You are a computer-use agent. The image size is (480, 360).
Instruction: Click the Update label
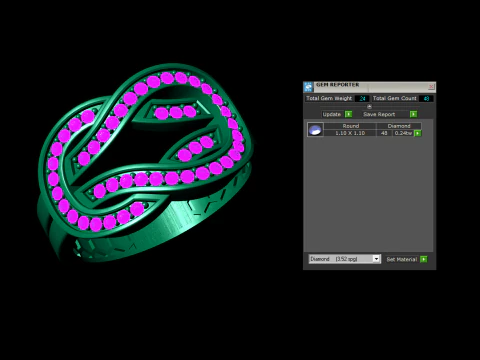coord(332,114)
